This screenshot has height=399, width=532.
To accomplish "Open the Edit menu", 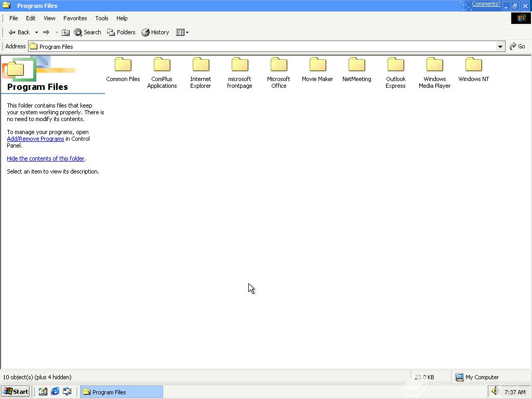I will [31, 18].
